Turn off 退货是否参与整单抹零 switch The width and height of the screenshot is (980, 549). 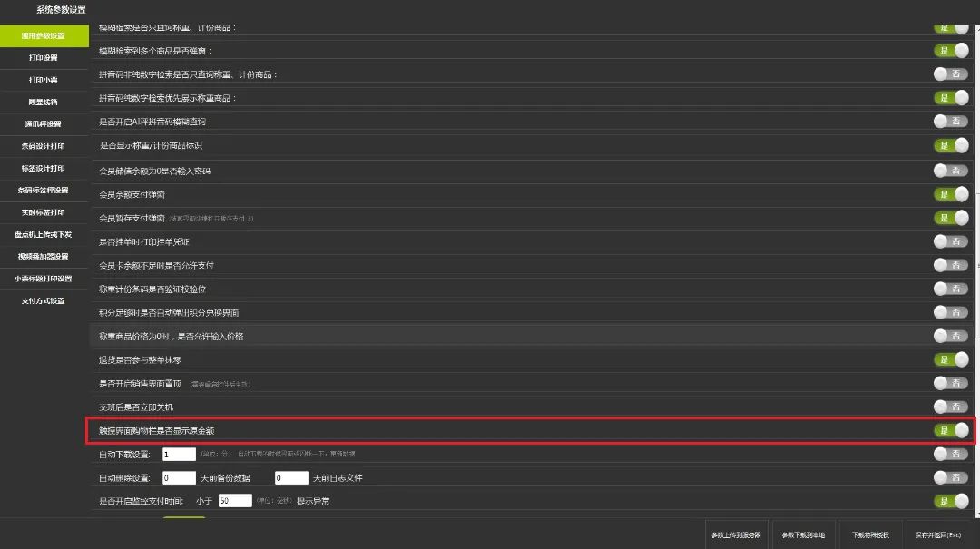pos(951,359)
